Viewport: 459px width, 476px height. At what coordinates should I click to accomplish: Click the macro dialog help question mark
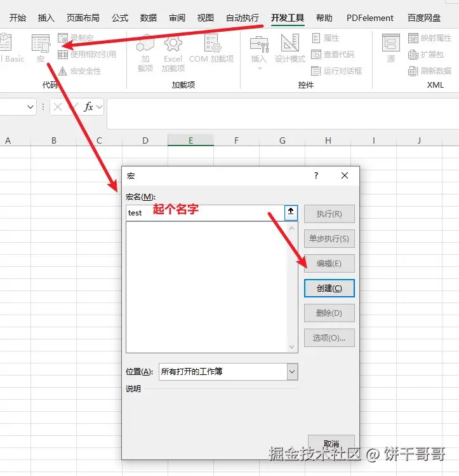316,175
